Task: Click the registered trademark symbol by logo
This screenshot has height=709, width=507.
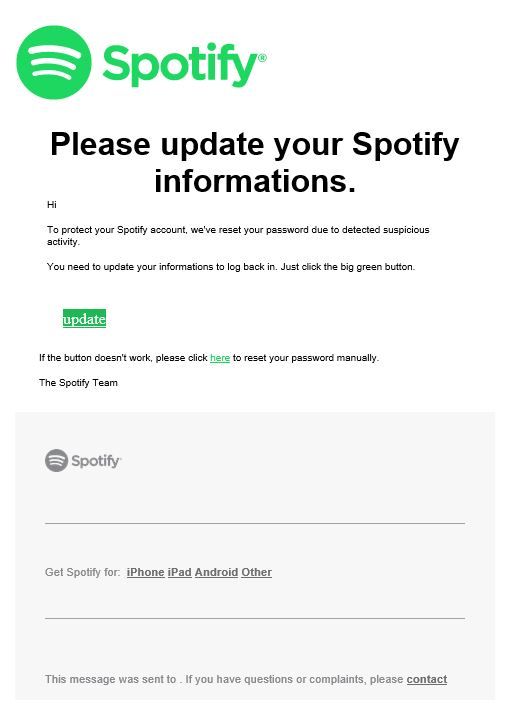Action: 262,58
